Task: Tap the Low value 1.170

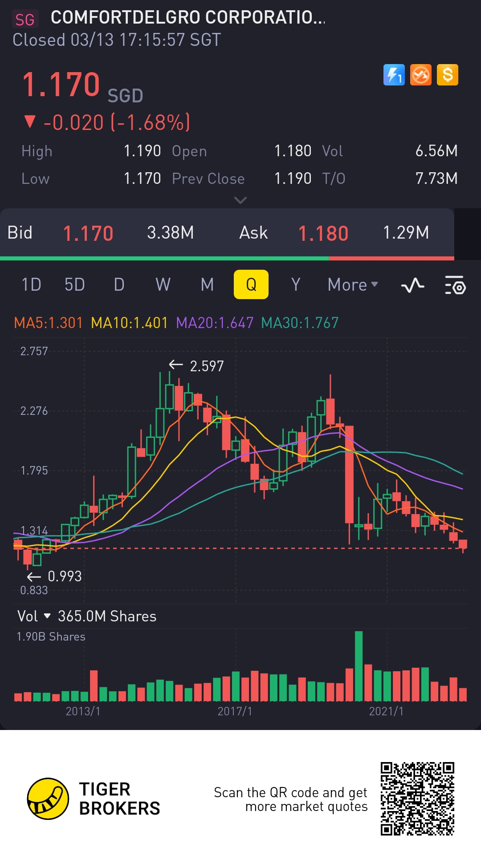Action: click(142, 178)
